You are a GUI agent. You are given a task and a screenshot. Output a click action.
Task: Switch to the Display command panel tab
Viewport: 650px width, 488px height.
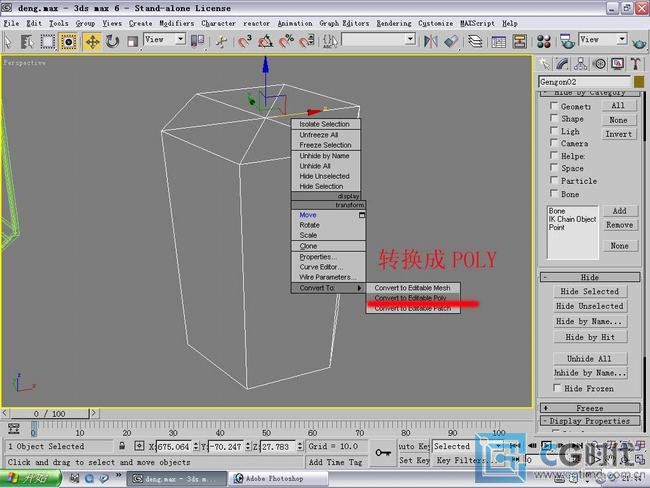617,64
